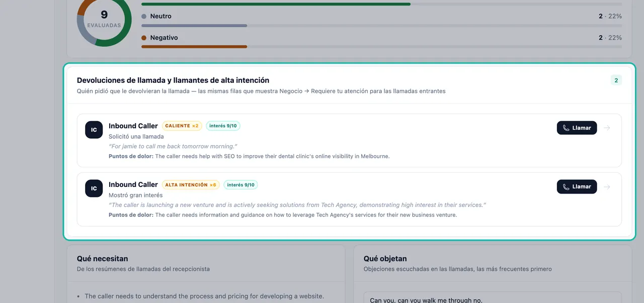Click 'Solicitó una llamada' text
The height and width of the screenshot is (303, 644).
click(136, 136)
